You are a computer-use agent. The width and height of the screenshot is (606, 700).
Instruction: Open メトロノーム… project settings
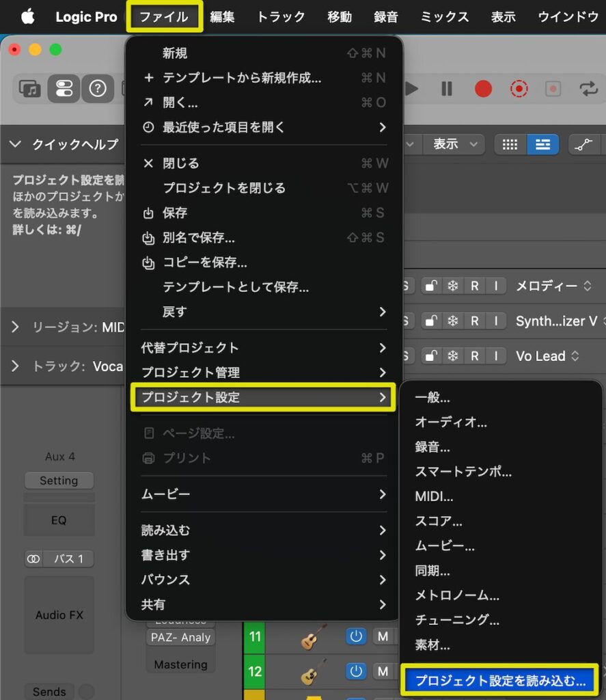pyautogui.click(x=500, y=595)
